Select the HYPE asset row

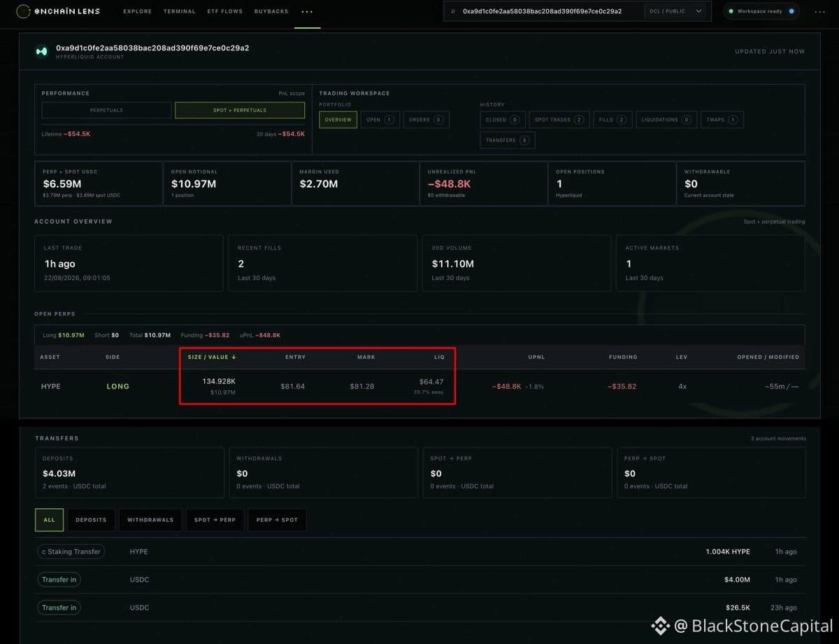pos(419,386)
